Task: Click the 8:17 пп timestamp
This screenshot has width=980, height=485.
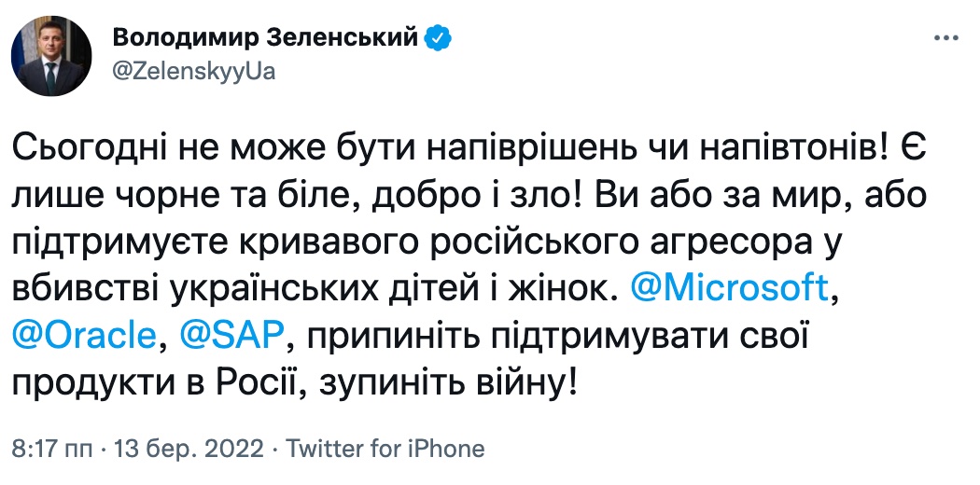Action: (52, 449)
